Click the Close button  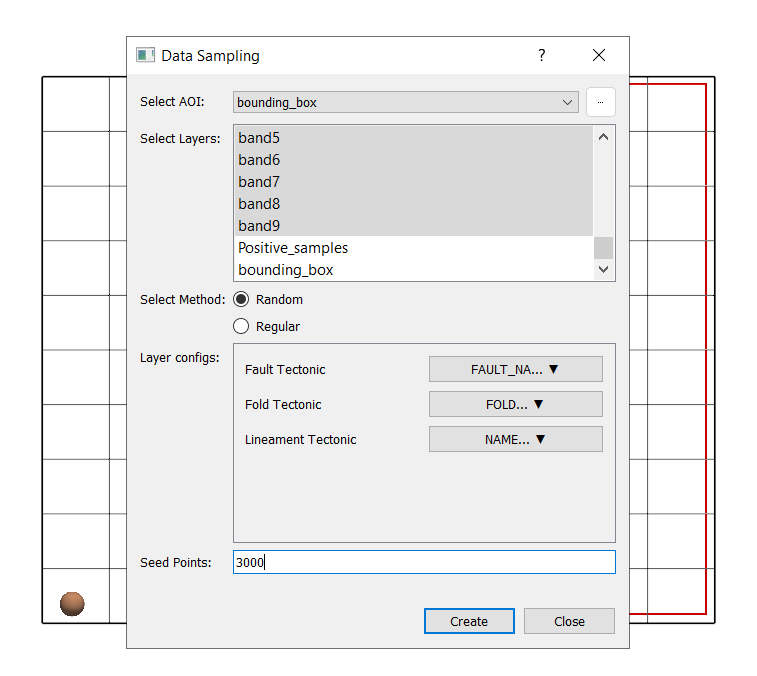[x=569, y=621]
